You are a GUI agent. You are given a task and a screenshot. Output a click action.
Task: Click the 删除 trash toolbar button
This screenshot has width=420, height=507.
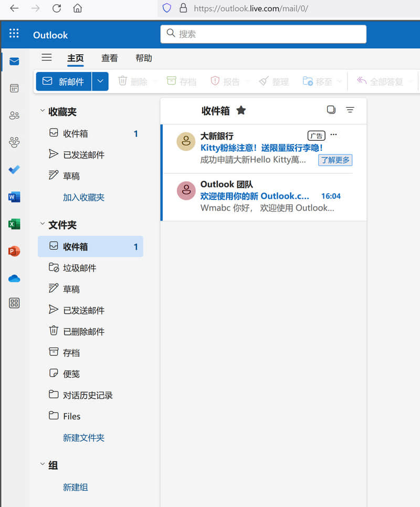coord(133,81)
